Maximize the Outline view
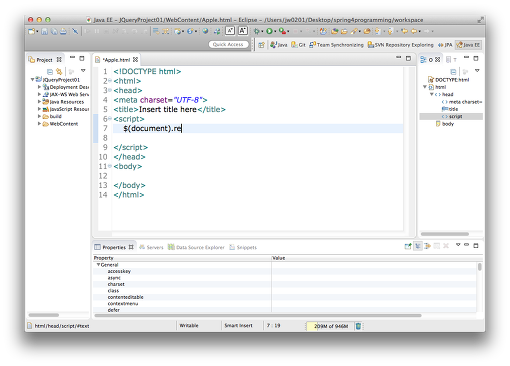The height and width of the screenshot is (366, 510). click(476, 59)
